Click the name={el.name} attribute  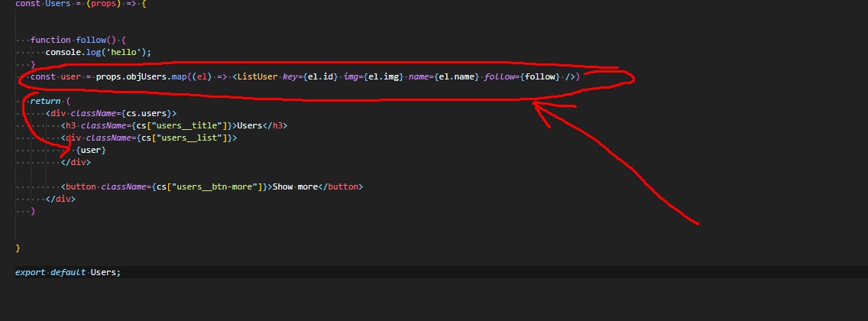(x=444, y=76)
